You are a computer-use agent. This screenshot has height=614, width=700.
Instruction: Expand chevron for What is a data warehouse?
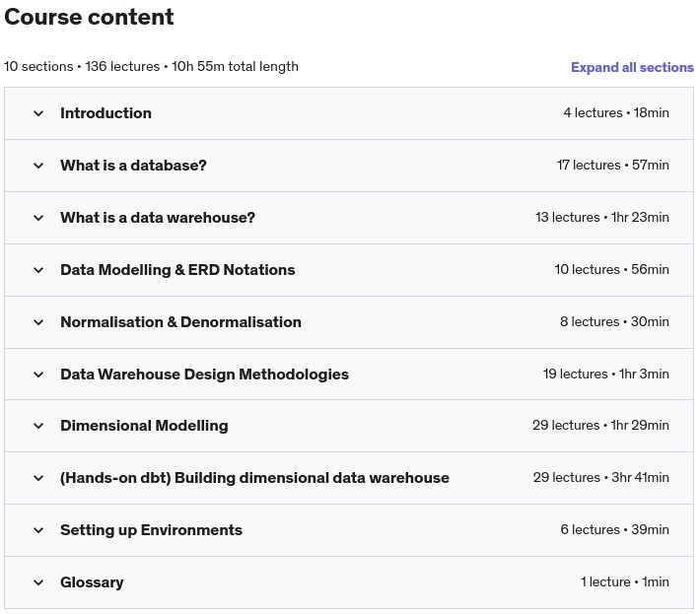(38, 218)
